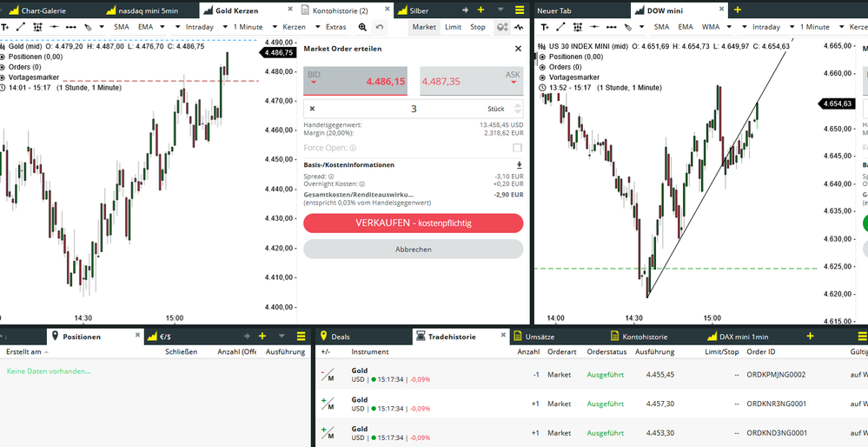Click the pulse line icon in Gold toolbar
The width and height of the screenshot is (868, 447).
click(519, 27)
